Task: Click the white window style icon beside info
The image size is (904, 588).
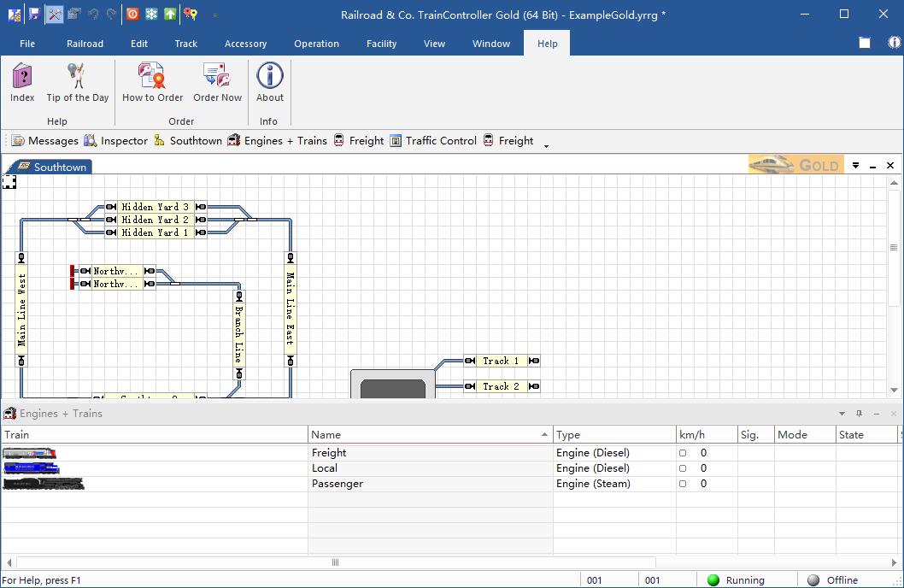Action: pos(864,42)
